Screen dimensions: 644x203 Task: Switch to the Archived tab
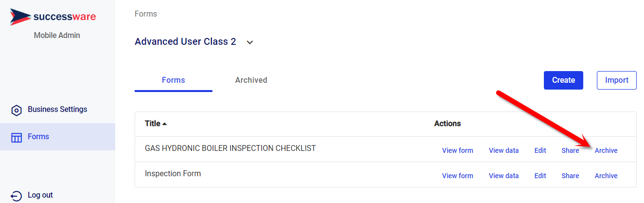click(251, 80)
